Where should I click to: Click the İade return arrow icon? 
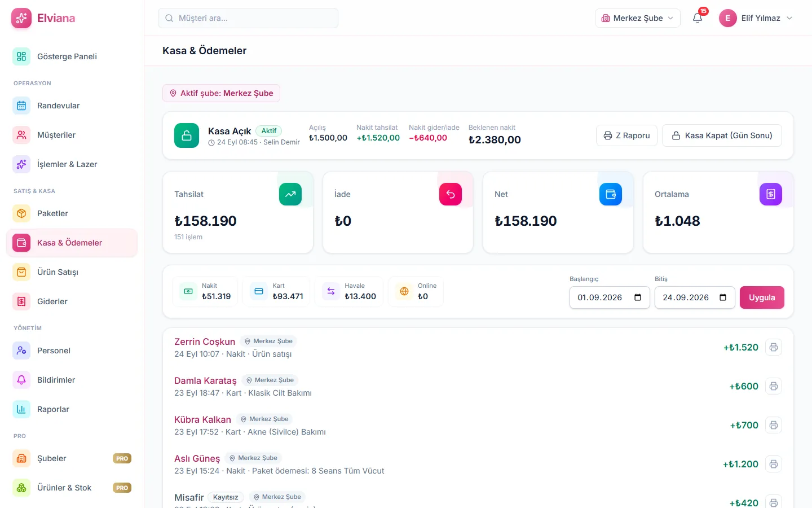point(451,194)
